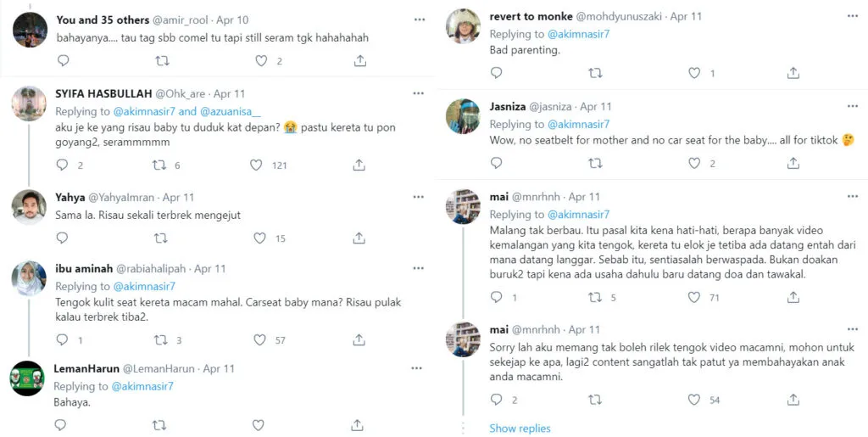Screen dimensions: 868x437
Task: Open Jasniza's profile avatar
Action: pyautogui.click(x=464, y=117)
